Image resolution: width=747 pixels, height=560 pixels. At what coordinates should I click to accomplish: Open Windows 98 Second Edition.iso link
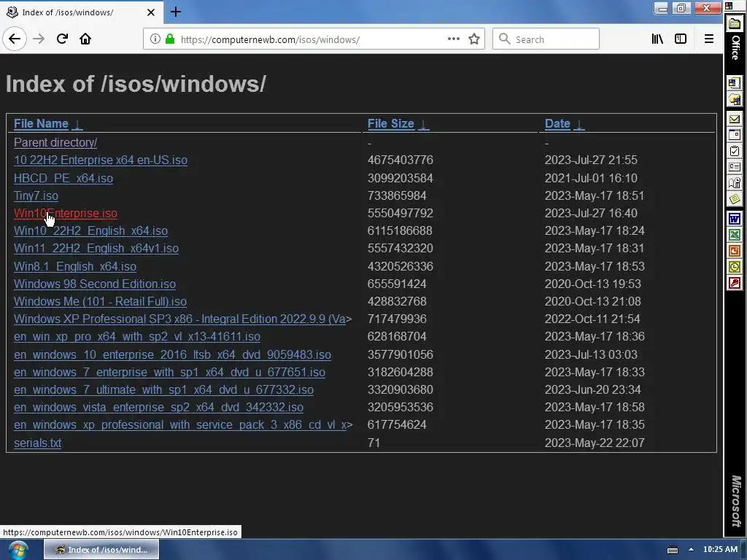pyautogui.click(x=95, y=284)
